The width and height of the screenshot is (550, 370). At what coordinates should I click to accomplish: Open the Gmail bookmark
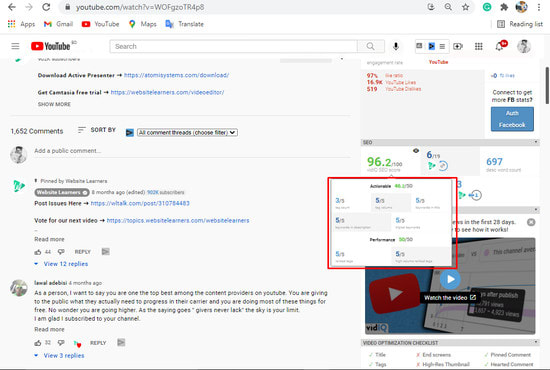[x=58, y=24]
